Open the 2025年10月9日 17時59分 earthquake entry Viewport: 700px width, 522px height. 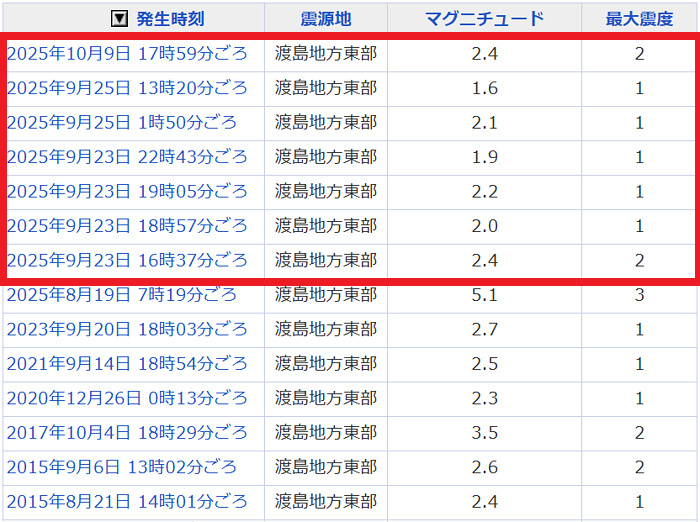(x=127, y=54)
